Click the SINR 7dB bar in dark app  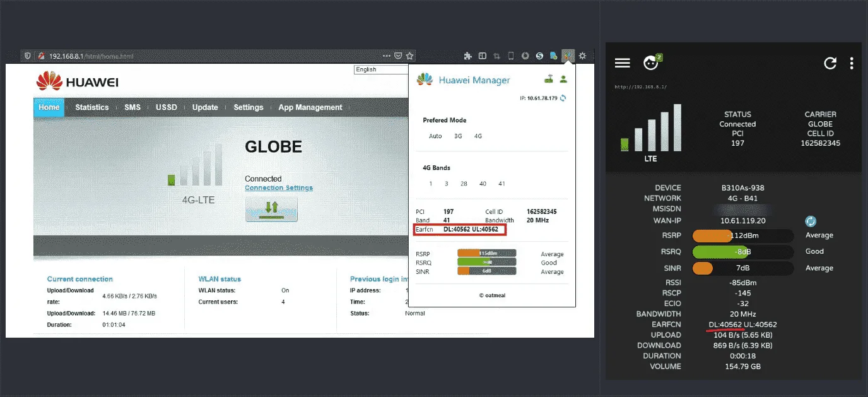coord(742,268)
